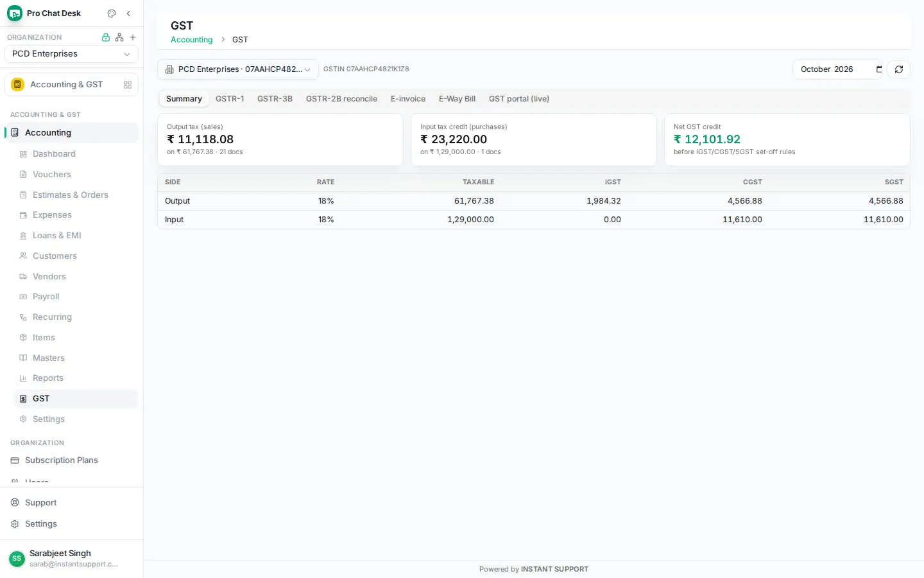Click the green lock icon beside Organization
This screenshot has height=578, width=924.
point(106,37)
